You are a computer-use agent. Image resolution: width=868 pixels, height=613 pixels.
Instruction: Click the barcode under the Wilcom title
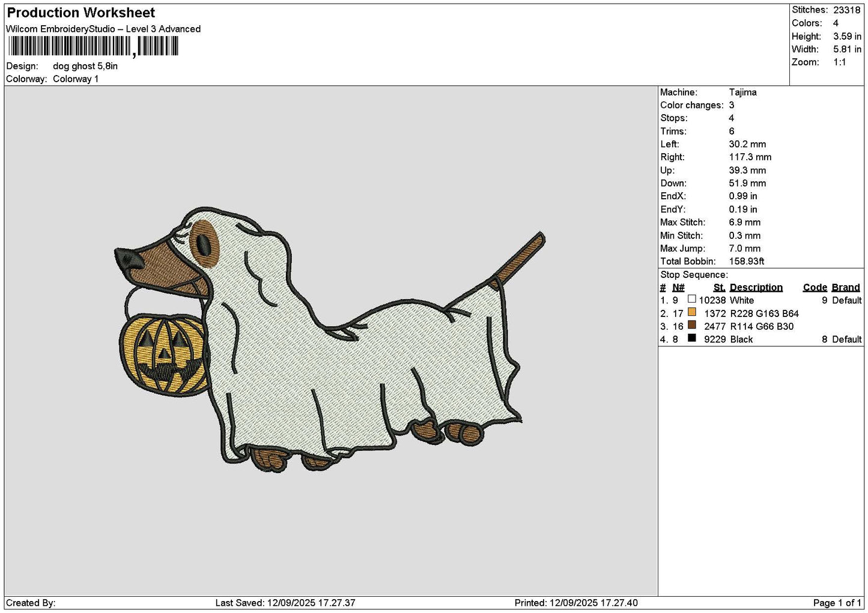pyautogui.click(x=94, y=46)
